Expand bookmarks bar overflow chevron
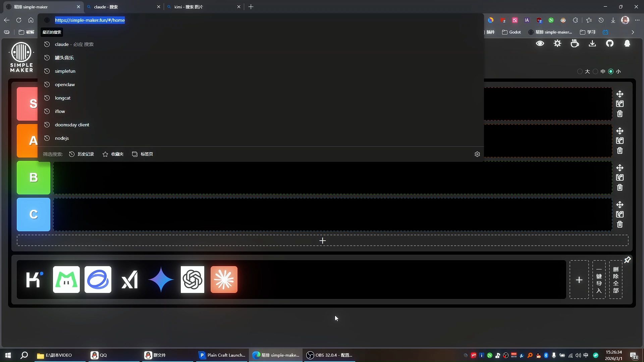 [x=633, y=32]
